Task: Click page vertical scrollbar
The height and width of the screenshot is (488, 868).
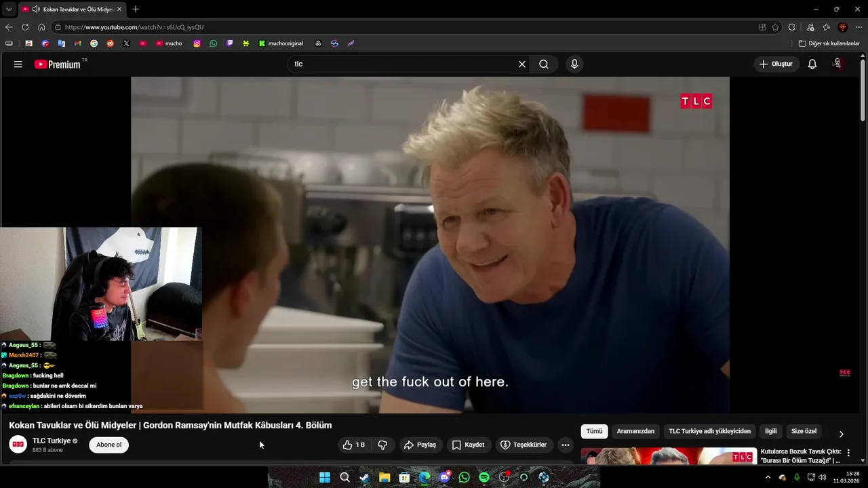Action: tap(863, 91)
